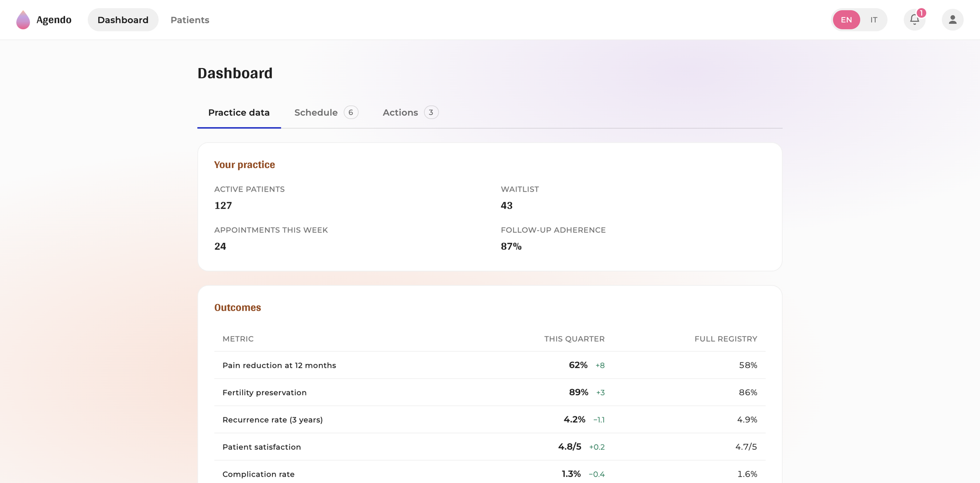
Task: Click the Agendo brand name
Action: (54, 20)
